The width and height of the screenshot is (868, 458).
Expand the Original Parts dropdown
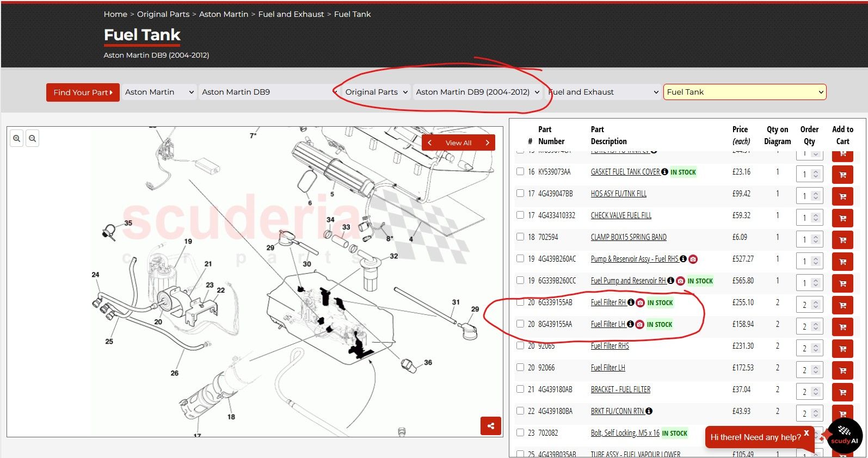[x=376, y=92]
